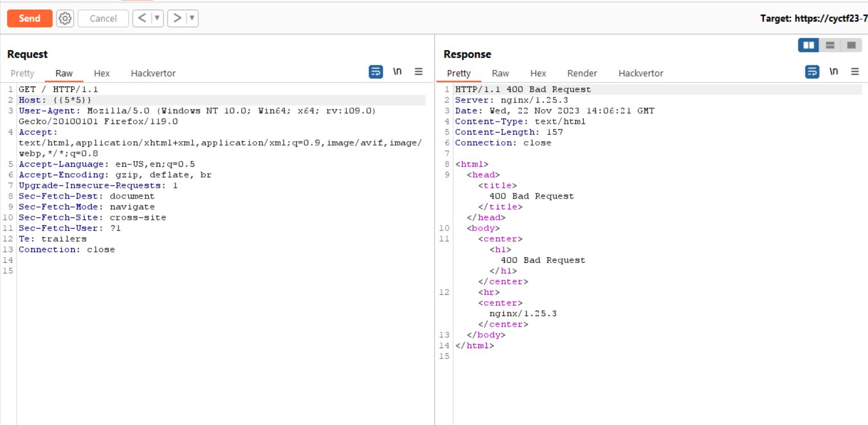This screenshot has height=425, width=868.
Task: Open the history dropdown beside the back arrow
Action: (157, 18)
